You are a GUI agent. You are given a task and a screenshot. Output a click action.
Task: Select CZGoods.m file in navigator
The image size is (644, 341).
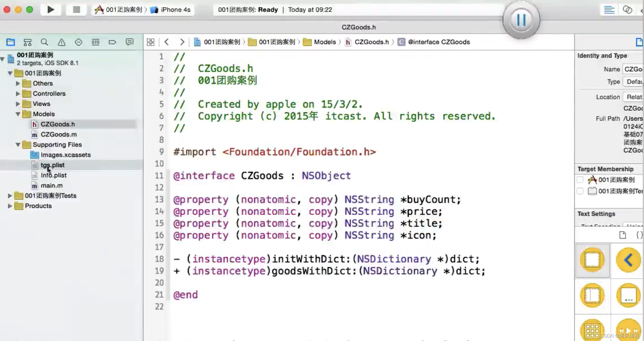click(58, 134)
